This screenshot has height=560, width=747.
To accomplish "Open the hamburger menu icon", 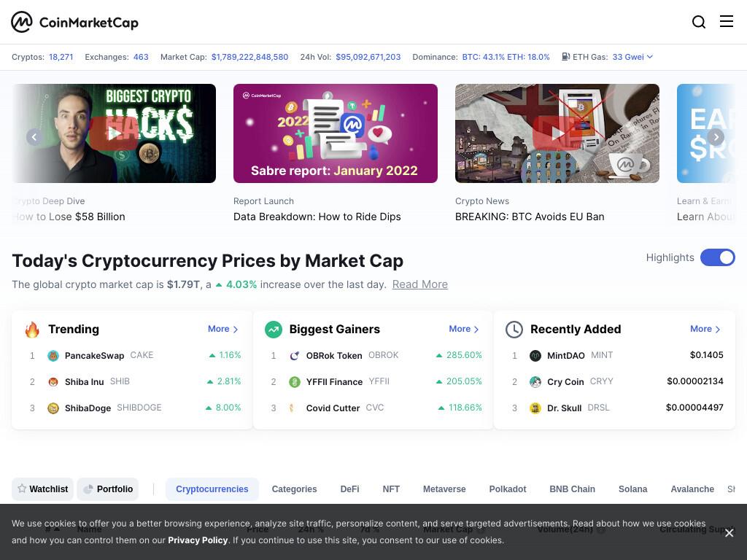I will pyautogui.click(x=726, y=21).
